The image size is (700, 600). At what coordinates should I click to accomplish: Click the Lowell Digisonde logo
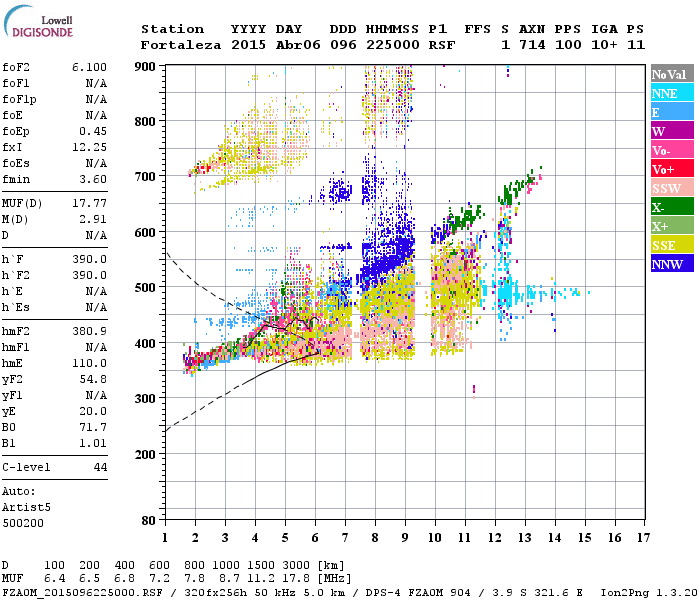38,21
